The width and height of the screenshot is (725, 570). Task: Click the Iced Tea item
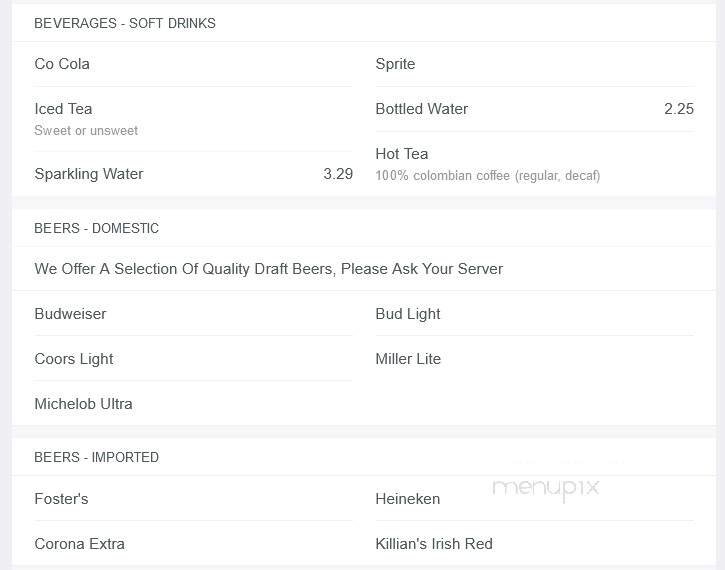tap(63, 109)
